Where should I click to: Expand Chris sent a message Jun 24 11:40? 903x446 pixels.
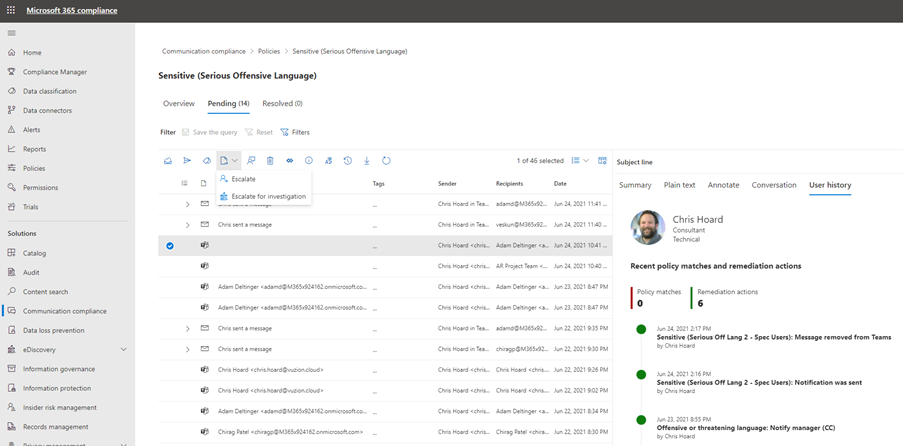[x=187, y=225]
